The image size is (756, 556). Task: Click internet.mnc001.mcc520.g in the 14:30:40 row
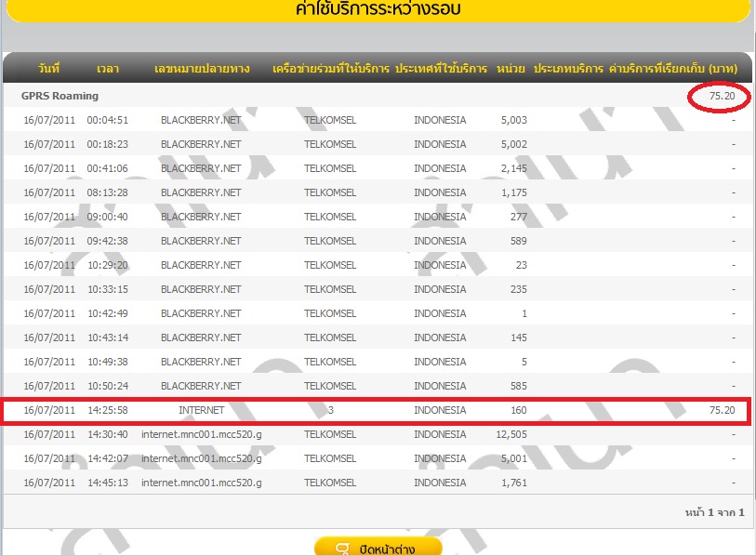pyautogui.click(x=202, y=434)
